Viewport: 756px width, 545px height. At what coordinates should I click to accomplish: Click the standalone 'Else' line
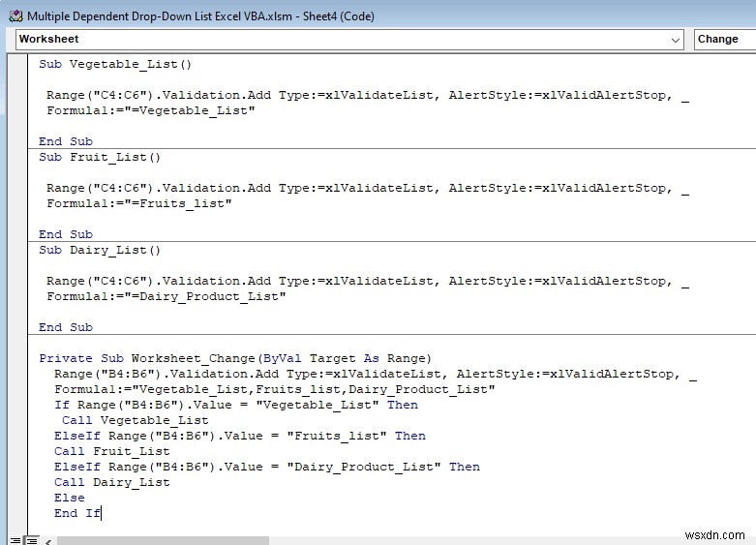70,498
